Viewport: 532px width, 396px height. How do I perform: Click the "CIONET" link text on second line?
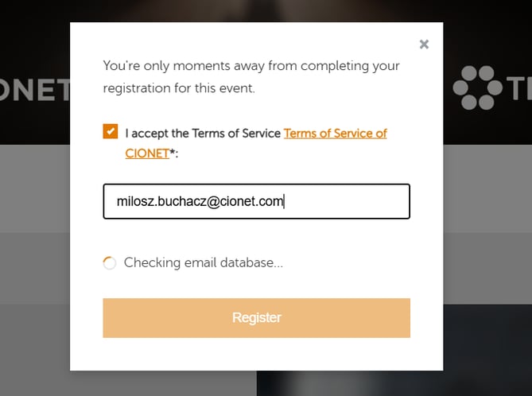coord(147,153)
